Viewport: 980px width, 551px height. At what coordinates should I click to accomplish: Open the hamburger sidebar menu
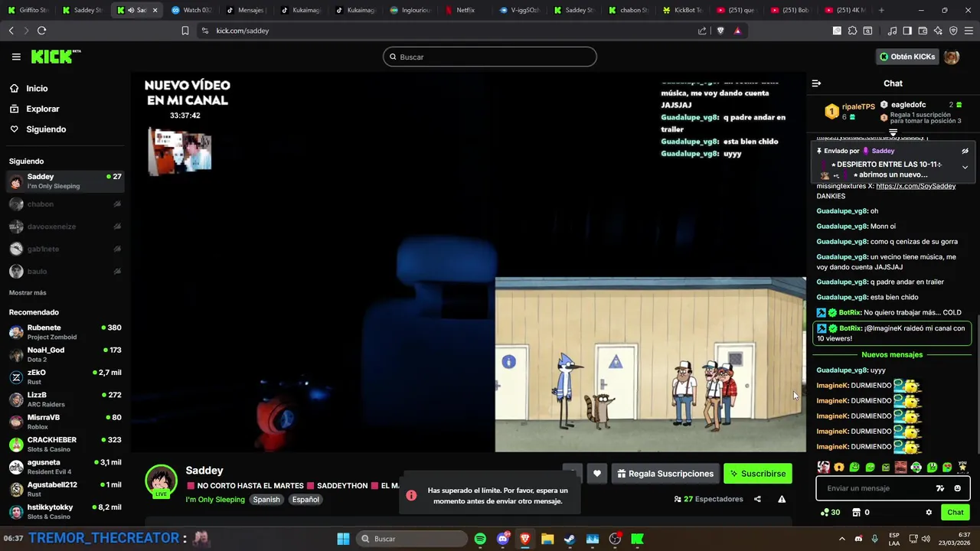(16, 57)
